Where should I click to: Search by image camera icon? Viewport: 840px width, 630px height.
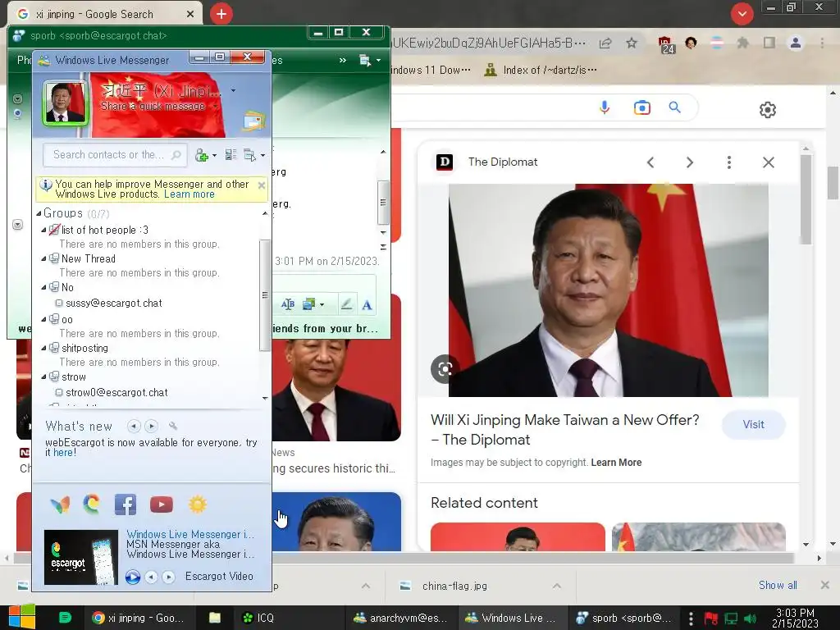click(x=641, y=107)
